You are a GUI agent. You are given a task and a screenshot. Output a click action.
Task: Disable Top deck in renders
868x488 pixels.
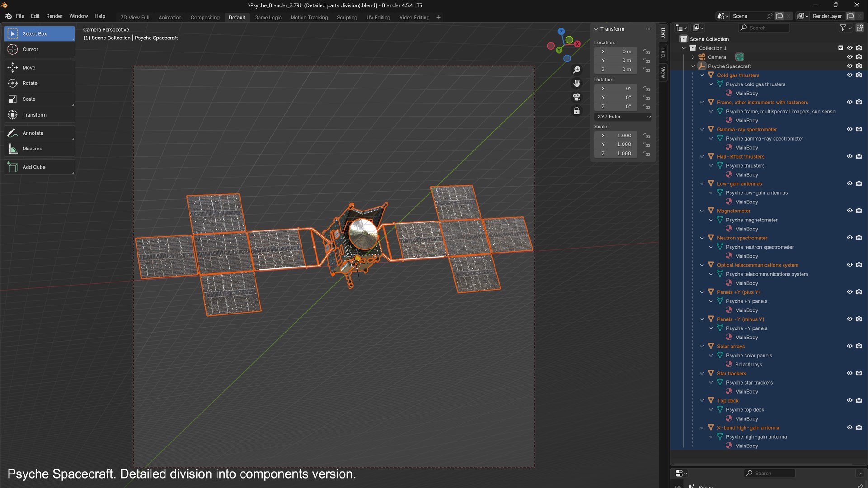click(x=859, y=400)
